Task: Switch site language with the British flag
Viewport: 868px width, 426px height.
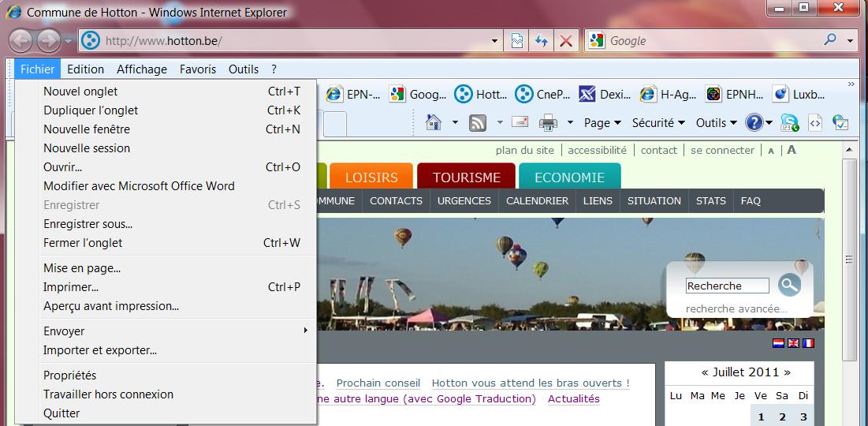Action: [x=793, y=343]
